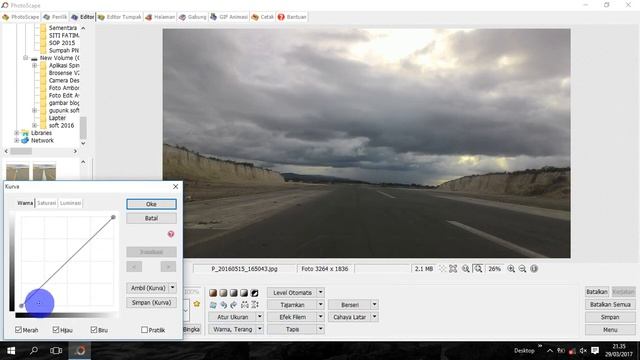This screenshot has height=360, width=640.
Task: Open taskbar search icon
Action: [x=34, y=351]
